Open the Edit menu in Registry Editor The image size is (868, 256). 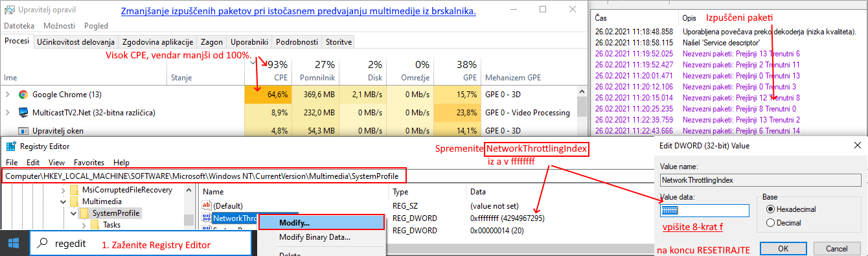click(x=33, y=162)
